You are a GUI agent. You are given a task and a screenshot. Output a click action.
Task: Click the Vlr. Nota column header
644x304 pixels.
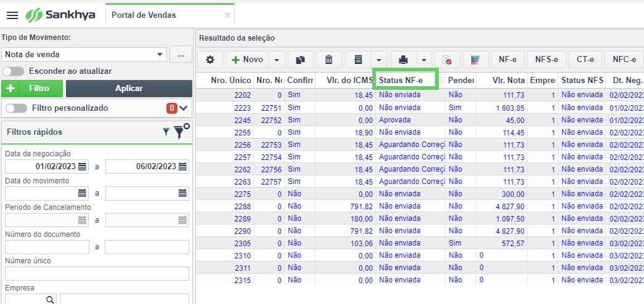(x=502, y=81)
